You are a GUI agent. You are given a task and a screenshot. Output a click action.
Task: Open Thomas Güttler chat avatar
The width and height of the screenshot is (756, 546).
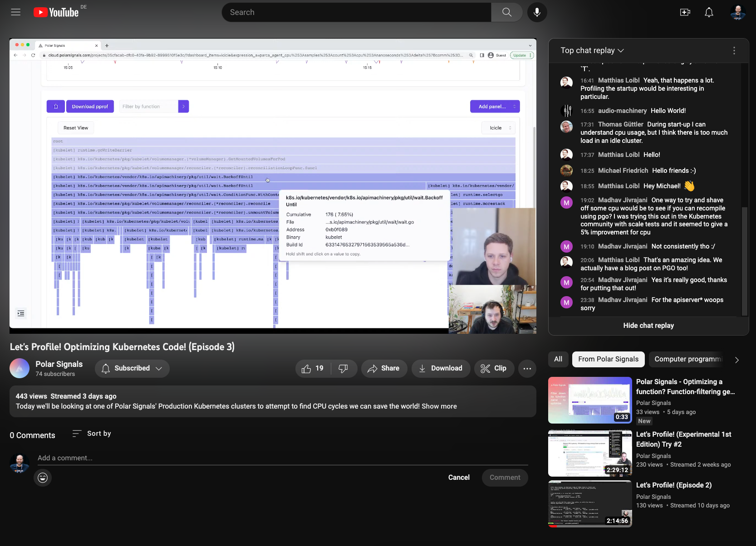[x=566, y=126]
